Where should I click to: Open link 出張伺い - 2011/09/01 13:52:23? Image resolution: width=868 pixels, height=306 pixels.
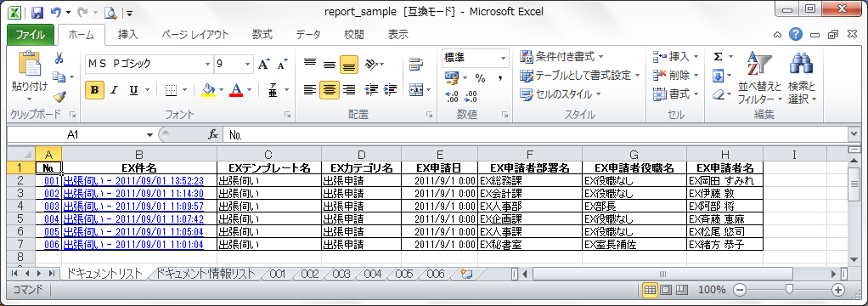133,181
